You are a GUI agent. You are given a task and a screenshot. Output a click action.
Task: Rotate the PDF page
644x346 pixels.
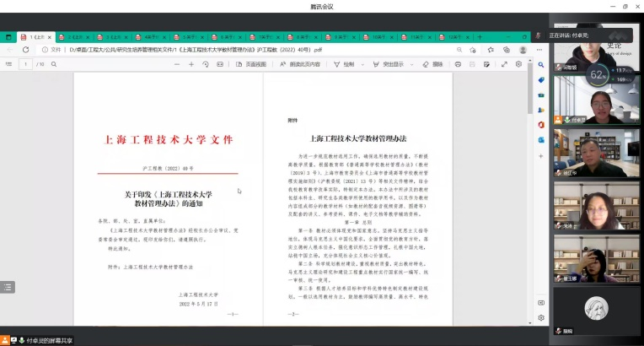[206, 64]
